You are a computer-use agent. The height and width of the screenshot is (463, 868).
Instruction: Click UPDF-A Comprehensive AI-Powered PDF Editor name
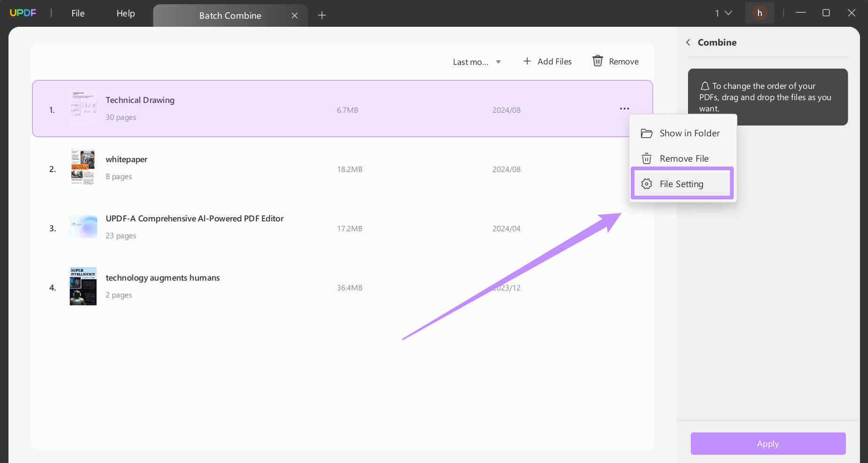195,219
